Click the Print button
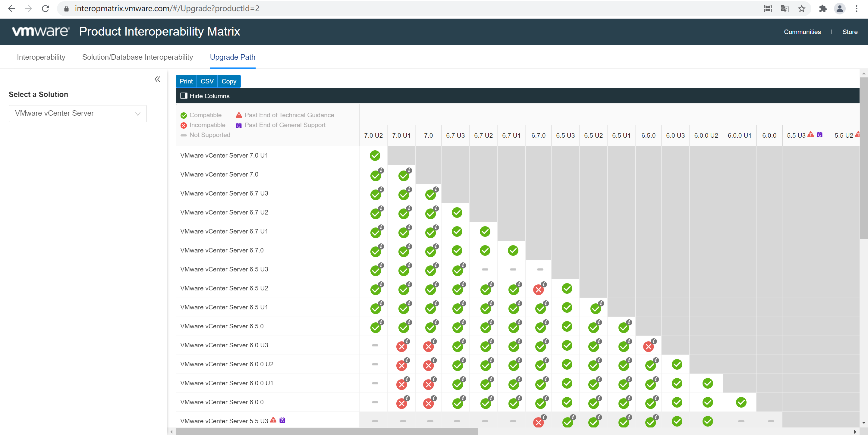Screen dimensions: 868x435 click(186, 81)
